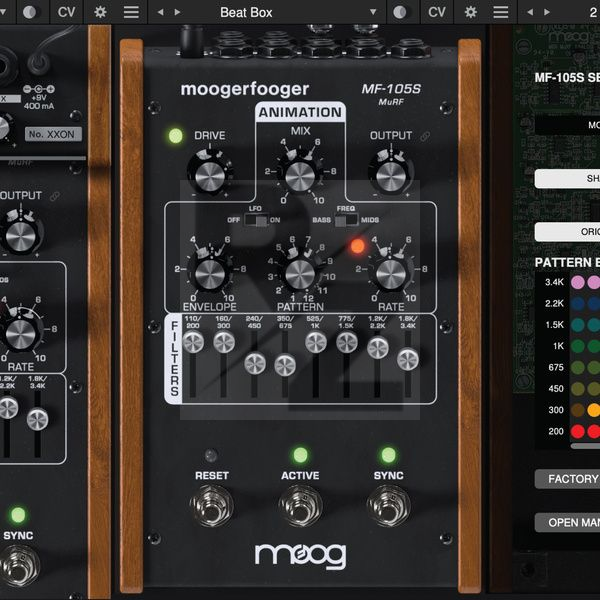The width and height of the screenshot is (600, 600).
Task: Select previous preset arrow in rightmost header
Action: click(530, 12)
